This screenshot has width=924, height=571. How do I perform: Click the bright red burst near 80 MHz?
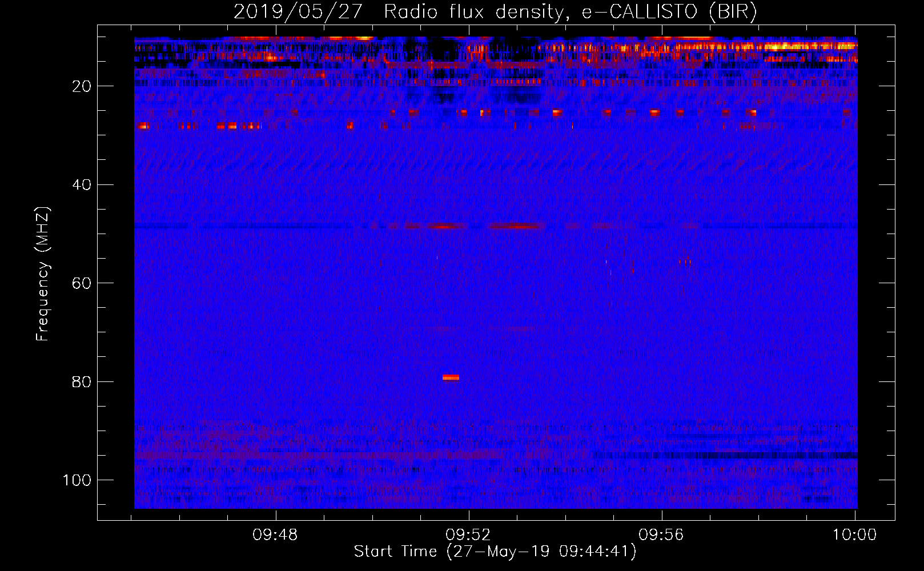pos(451,377)
